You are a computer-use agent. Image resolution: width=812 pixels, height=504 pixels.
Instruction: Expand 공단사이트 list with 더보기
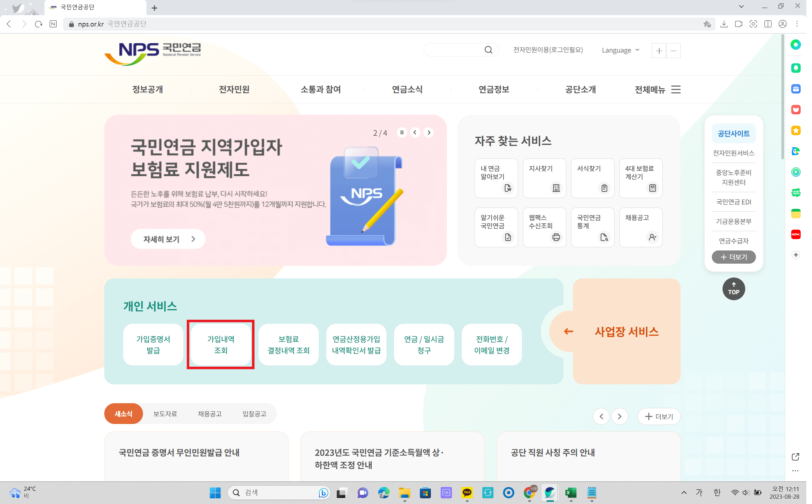pyautogui.click(x=733, y=257)
